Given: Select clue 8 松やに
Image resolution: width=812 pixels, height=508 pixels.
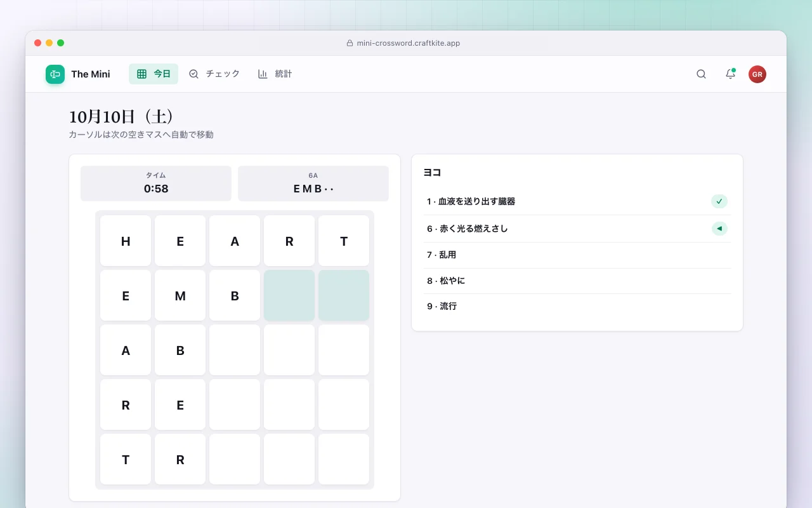Looking at the screenshot, I should tap(577, 281).
